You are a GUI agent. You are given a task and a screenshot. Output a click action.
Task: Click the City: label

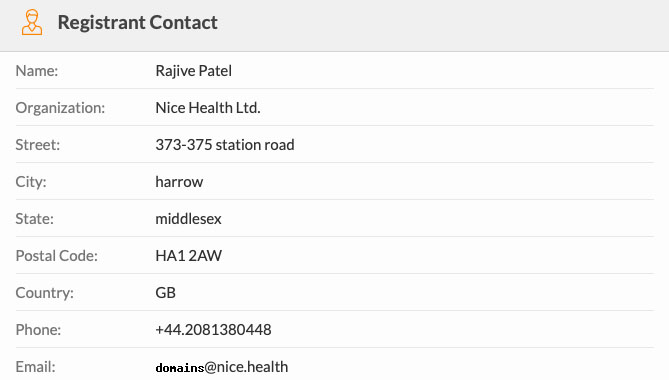[31, 182]
